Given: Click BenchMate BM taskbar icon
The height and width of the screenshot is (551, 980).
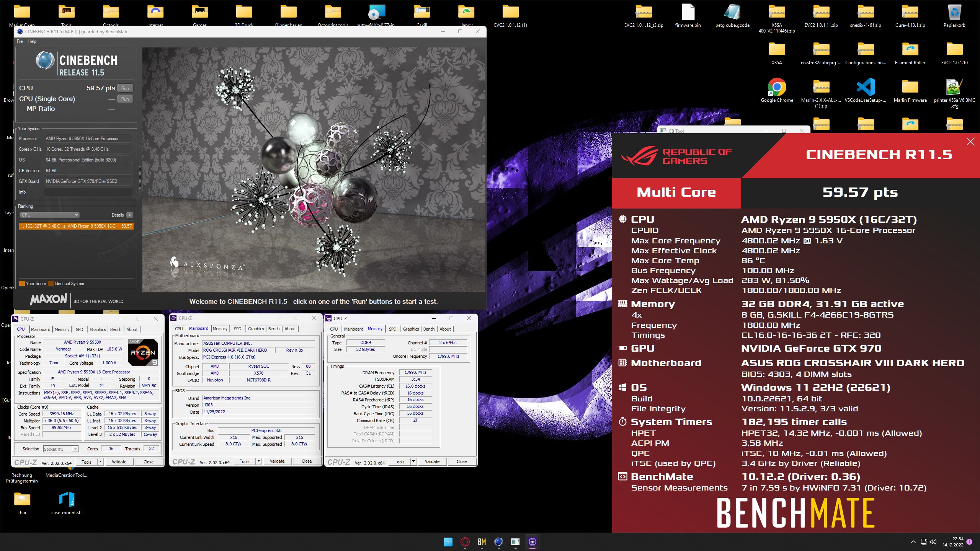Looking at the screenshot, I should [x=482, y=542].
